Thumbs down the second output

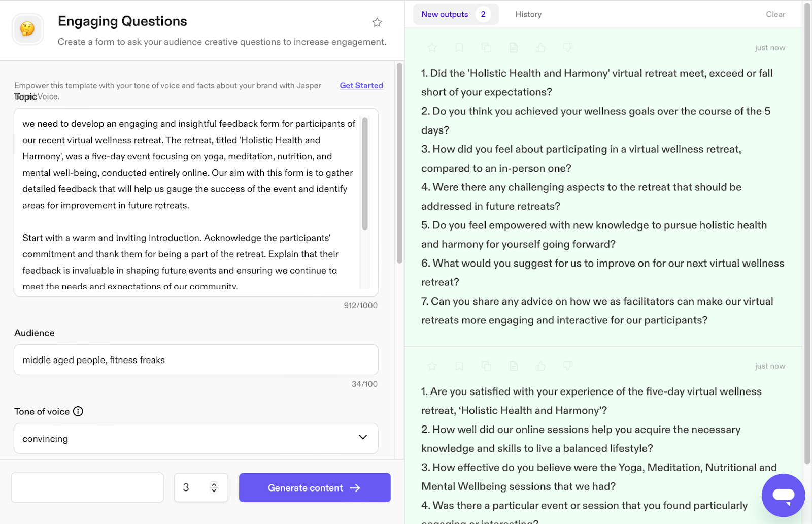pos(568,366)
